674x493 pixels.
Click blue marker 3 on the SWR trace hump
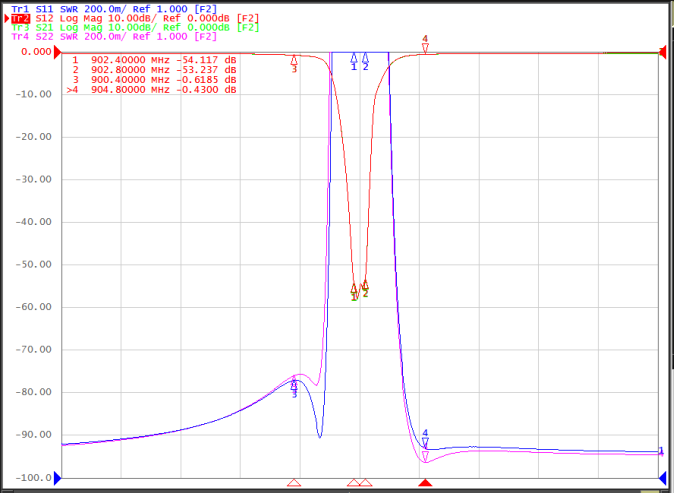click(x=294, y=388)
